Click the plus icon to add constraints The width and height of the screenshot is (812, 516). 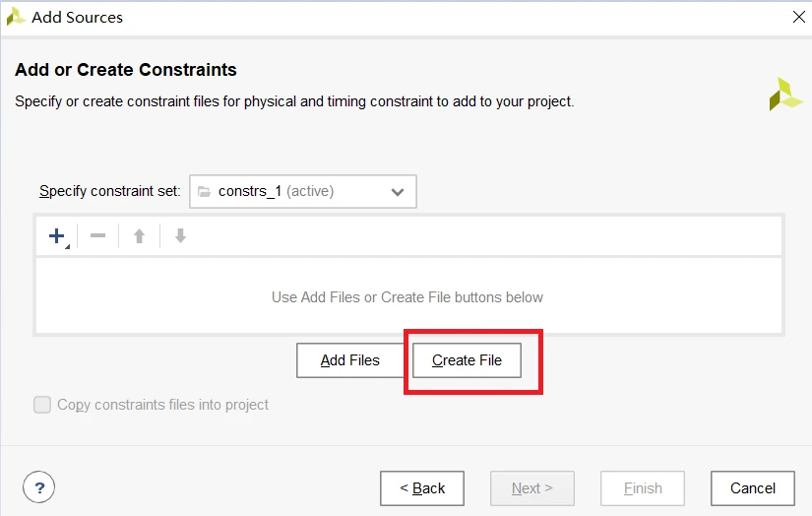coord(57,236)
